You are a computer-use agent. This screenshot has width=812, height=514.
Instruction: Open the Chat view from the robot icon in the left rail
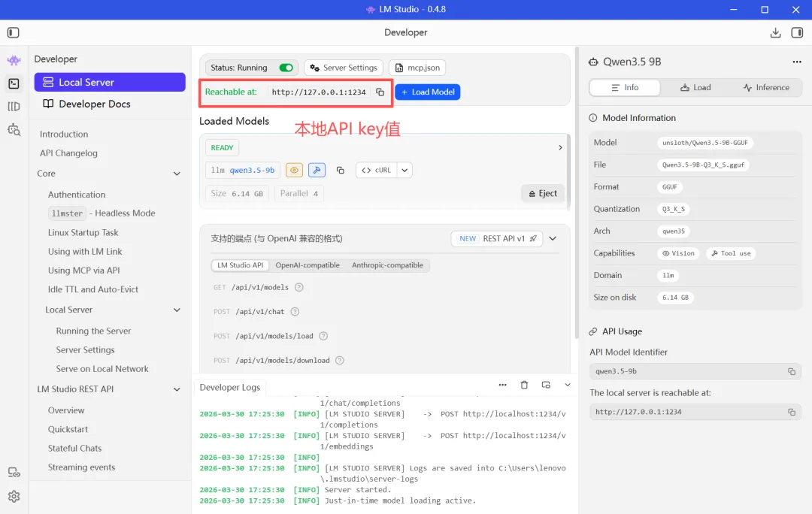(14, 61)
